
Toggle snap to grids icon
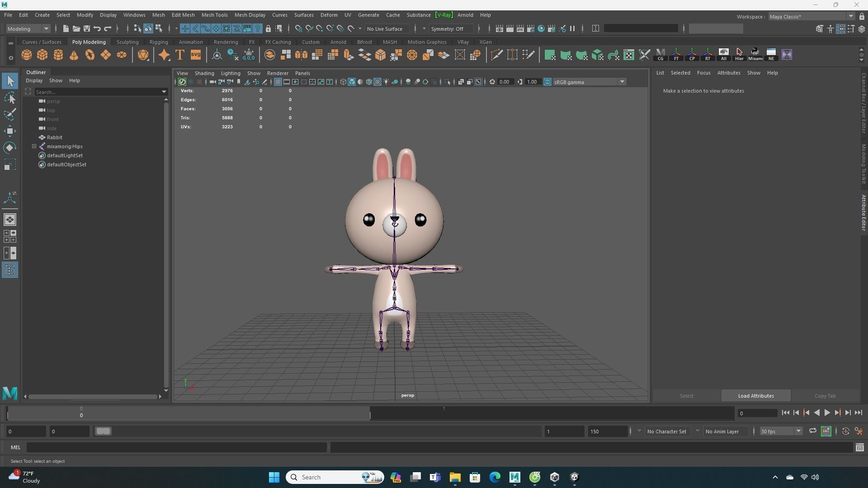(x=298, y=28)
